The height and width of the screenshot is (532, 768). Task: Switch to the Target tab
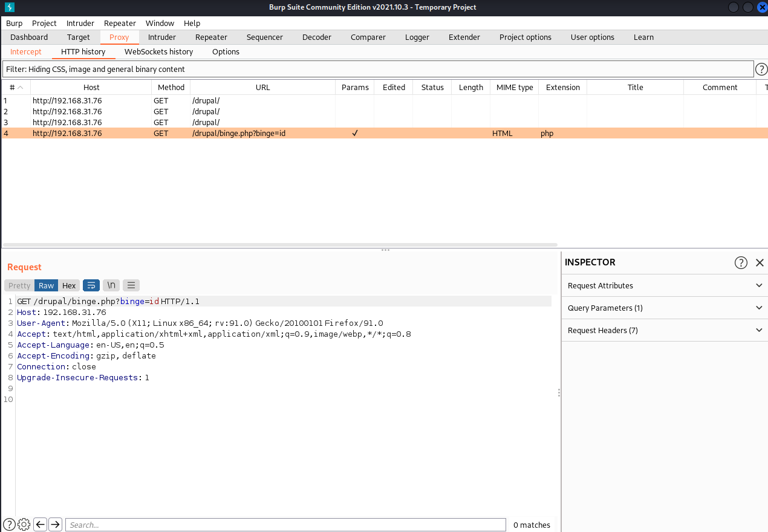79,37
